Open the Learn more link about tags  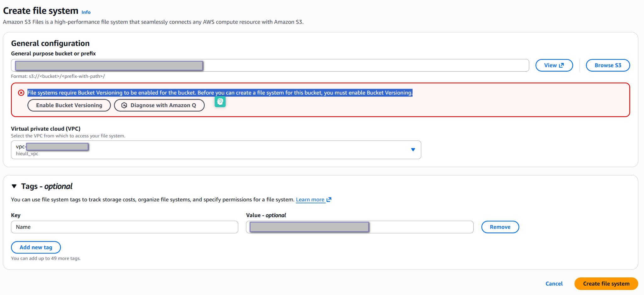[x=314, y=199]
